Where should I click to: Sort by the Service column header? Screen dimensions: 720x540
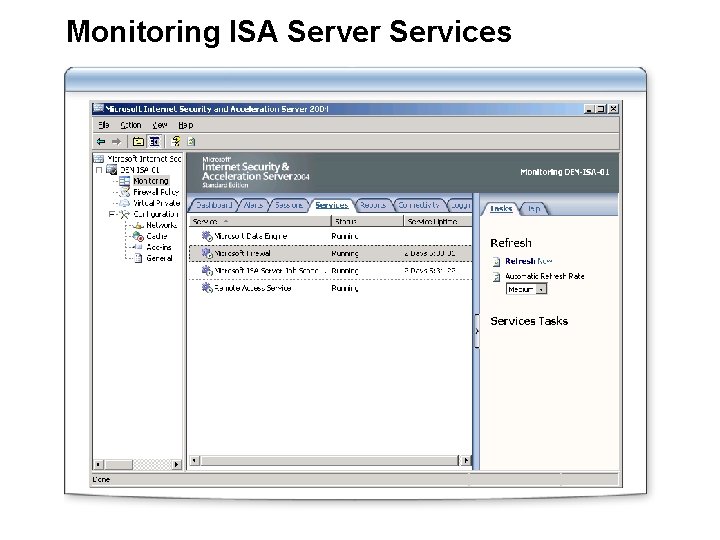260,221
